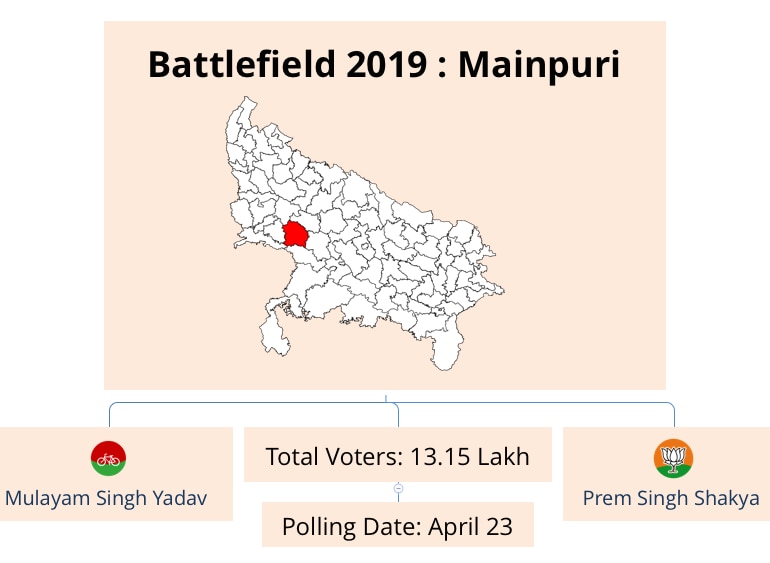This screenshot has height=563, width=770.
Task: Click the Polling Date: April 23 node
Action: pos(397,526)
